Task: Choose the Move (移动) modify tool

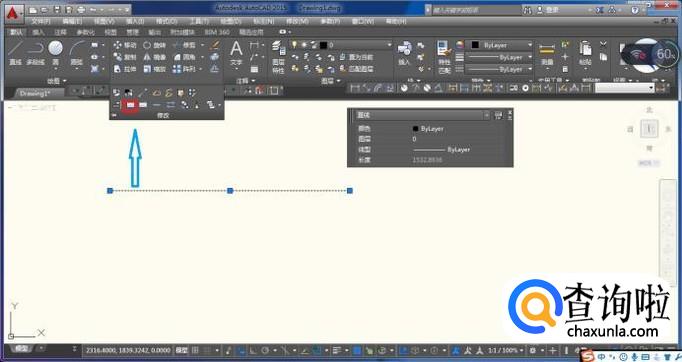Action: pyautogui.click(x=125, y=45)
